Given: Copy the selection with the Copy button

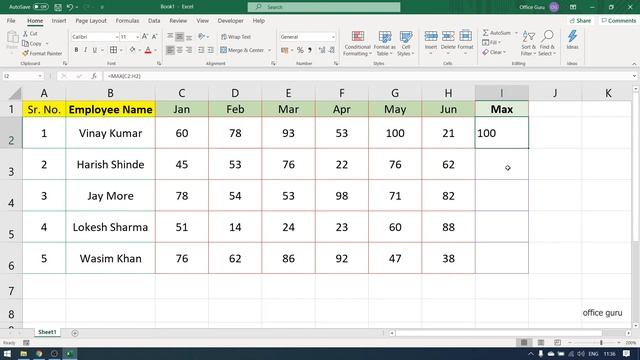Looking at the screenshot, I should 32,43.
